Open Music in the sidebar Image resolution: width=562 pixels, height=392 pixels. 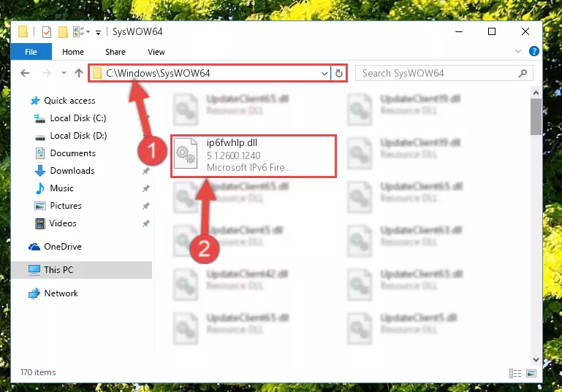point(61,188)
